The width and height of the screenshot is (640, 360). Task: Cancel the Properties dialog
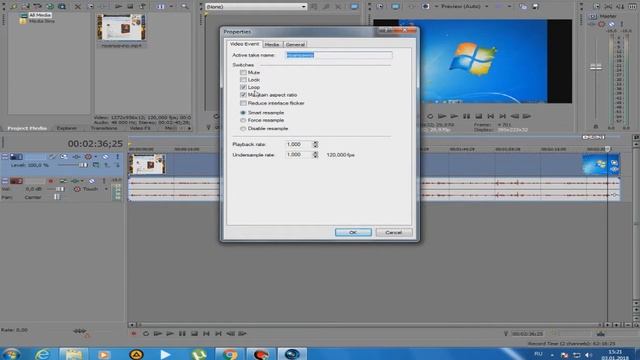tap(393, 232)
